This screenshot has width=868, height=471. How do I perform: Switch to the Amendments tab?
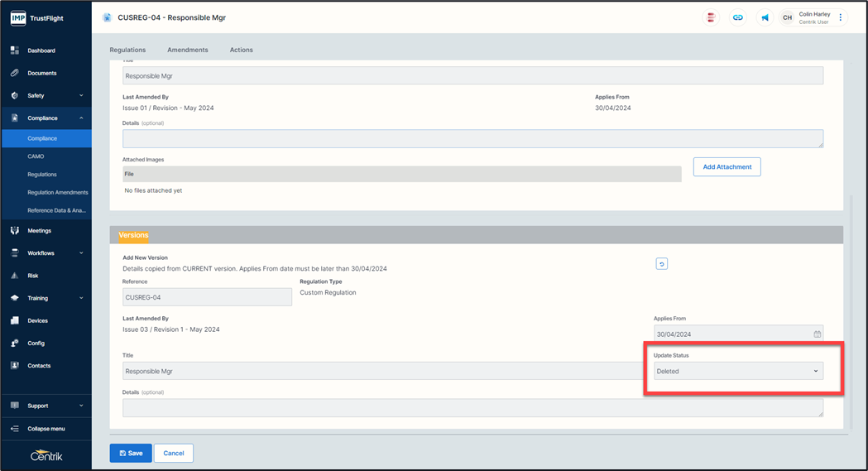click(188, 50)
